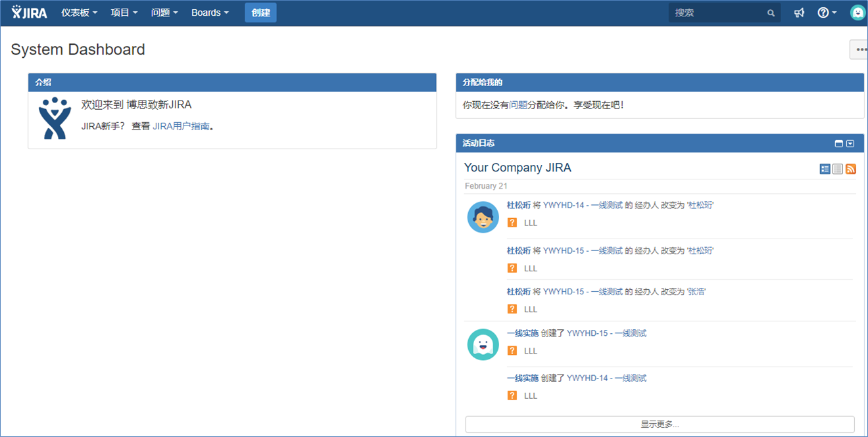Screen dimensions: 868x437
Task: Open the 项目 dropdown menu
Action: click(124, 12)
